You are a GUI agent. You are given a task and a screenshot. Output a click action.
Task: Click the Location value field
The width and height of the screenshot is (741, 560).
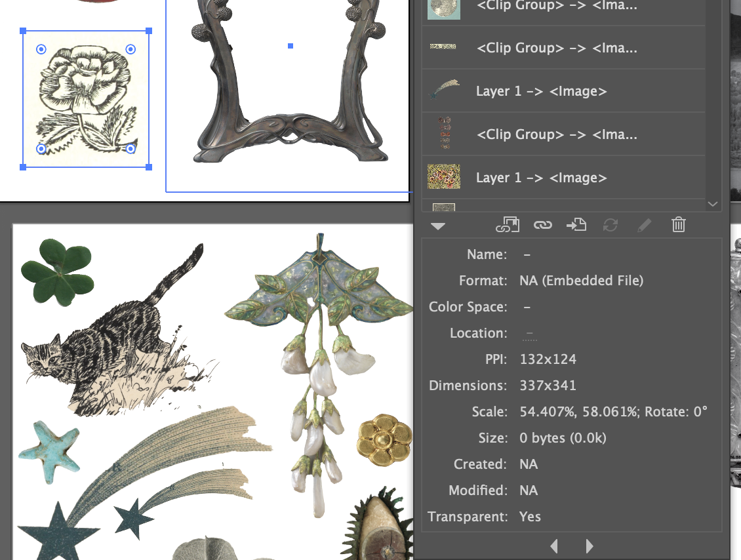(529, 333)
